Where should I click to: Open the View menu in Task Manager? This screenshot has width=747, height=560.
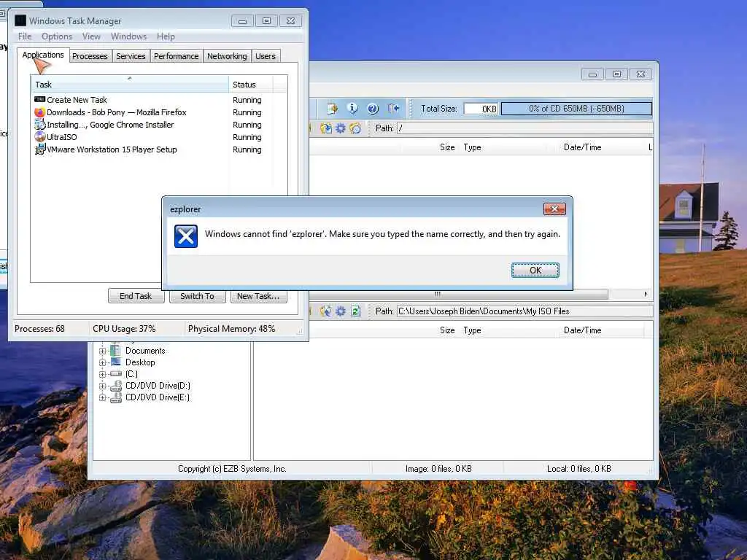[x=91, y=36]
